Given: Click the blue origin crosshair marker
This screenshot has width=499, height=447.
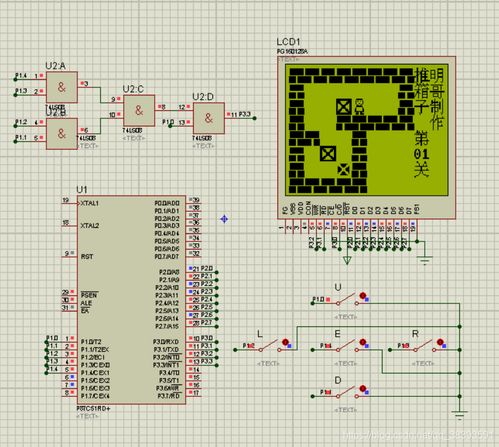Looking at the screenshot, I should tap(224, 219).
